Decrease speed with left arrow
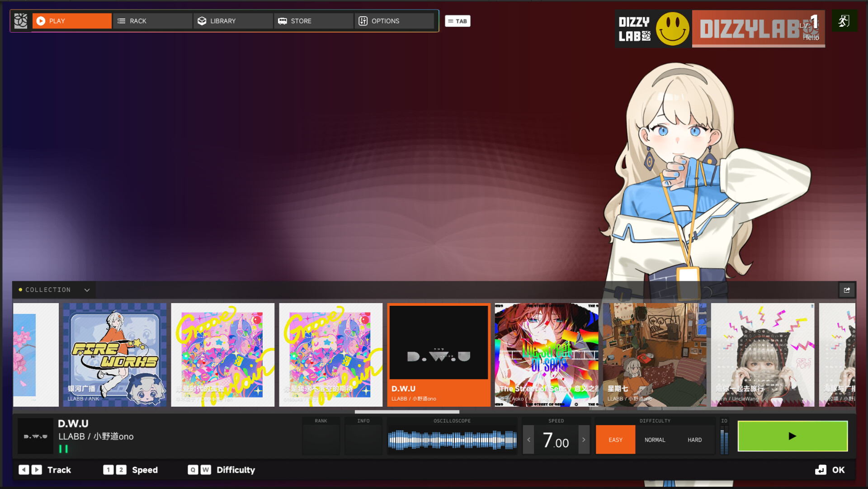 tap(528, 440)
